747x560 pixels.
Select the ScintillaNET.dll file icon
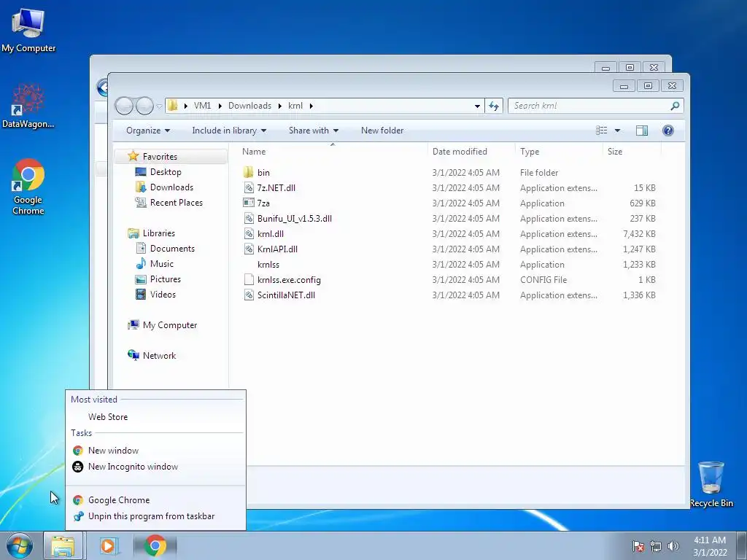(x=249, y=295)
